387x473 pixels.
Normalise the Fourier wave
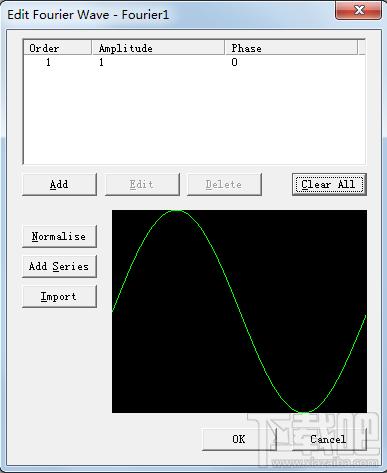pyautogui.click(x=59, y=236)
